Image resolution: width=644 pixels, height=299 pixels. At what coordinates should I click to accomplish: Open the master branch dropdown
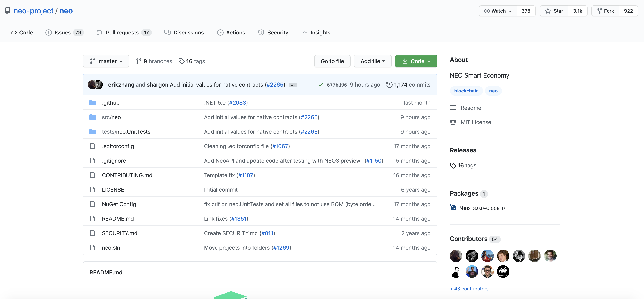(x=106, y=61)
